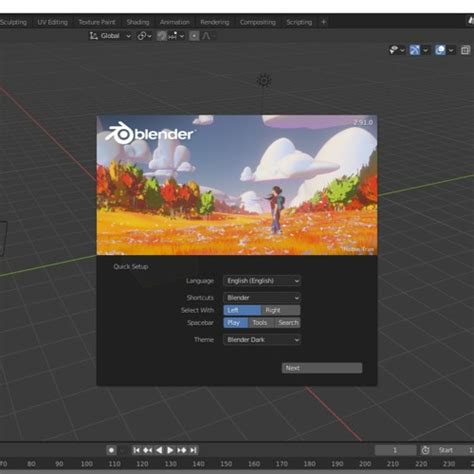Toggle the preview range clock icon
This screenshot has height=474, width=474.
tap(425, 450)
